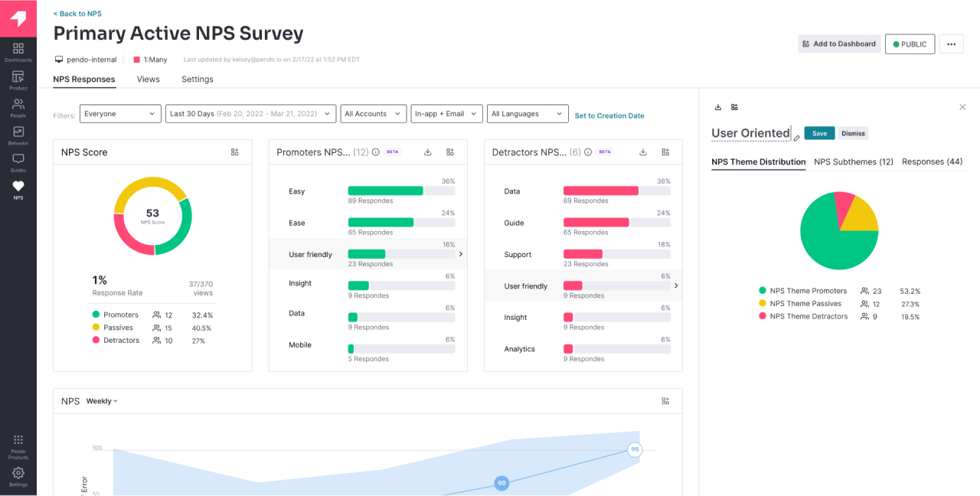
Task: Open info icon next to Promoters NPS
Action: tap(376, 152)
